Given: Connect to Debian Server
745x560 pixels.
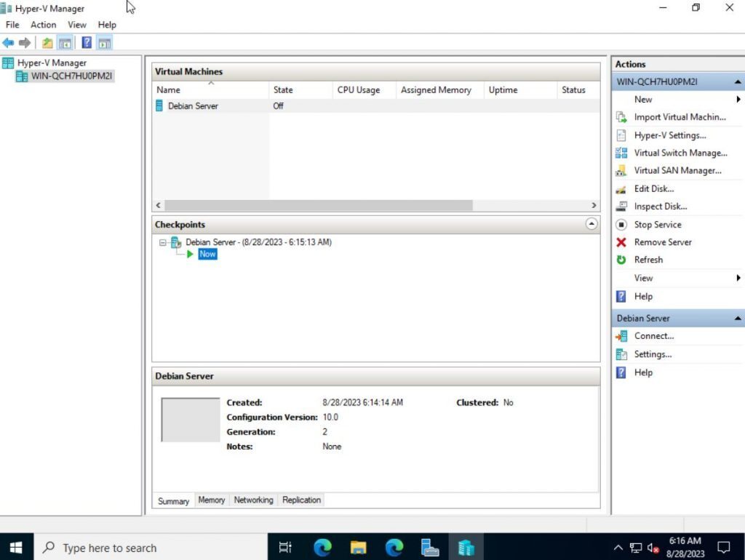Looking at the screenshot, I should (x=653, y=335).
